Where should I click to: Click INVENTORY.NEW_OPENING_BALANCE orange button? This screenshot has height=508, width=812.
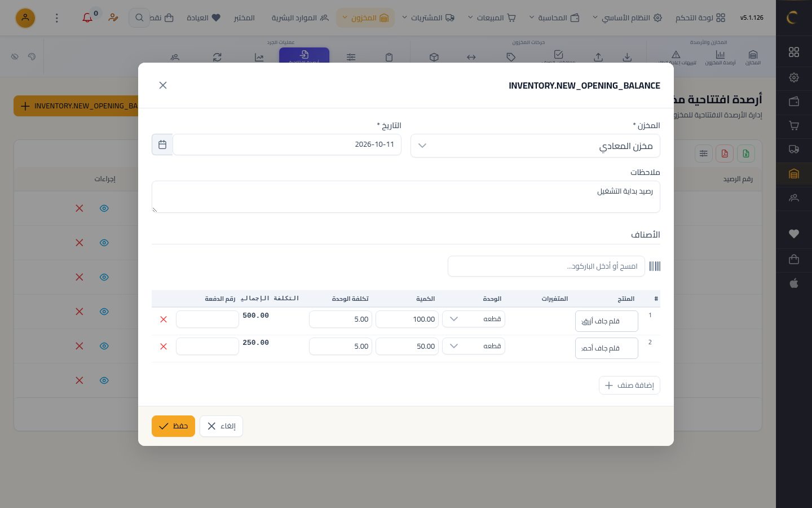click(76, 106)
